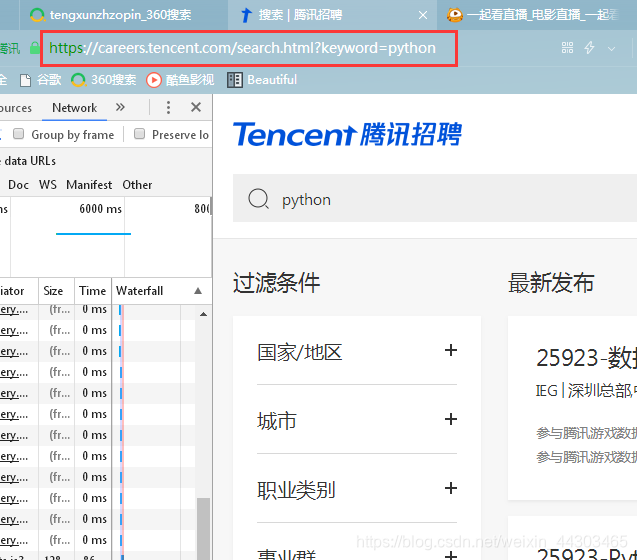The image size is (637, 560).
Task: Filter network requests by Doc
Action: pos(18,185)
